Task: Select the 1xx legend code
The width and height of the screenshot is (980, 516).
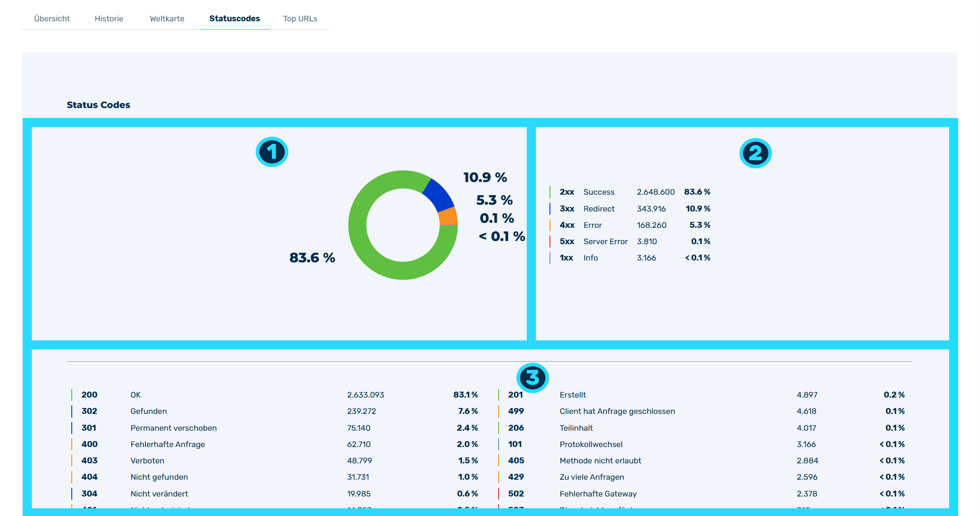Action: click(566, 258)
